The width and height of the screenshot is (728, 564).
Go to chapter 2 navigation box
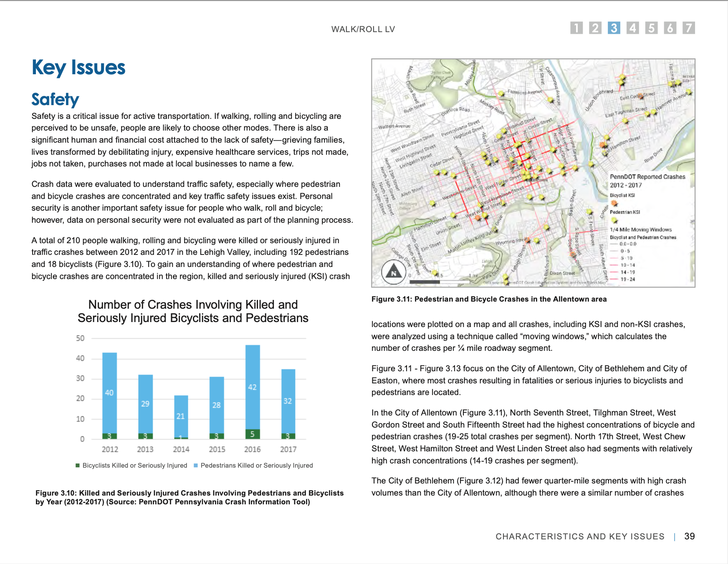(595, 28)
